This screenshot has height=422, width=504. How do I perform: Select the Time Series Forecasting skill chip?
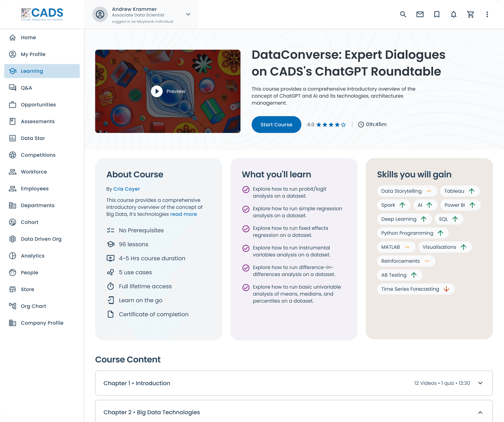click(x=415, y=289)
